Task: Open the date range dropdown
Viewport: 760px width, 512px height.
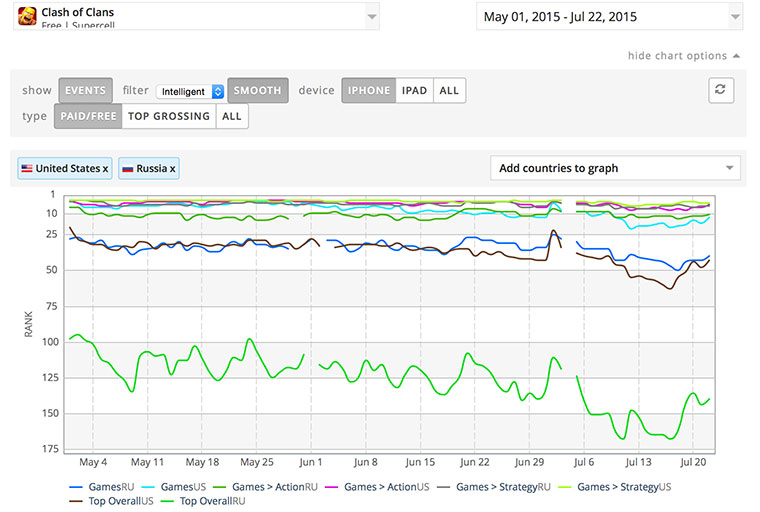Action: tap(609, 16)
